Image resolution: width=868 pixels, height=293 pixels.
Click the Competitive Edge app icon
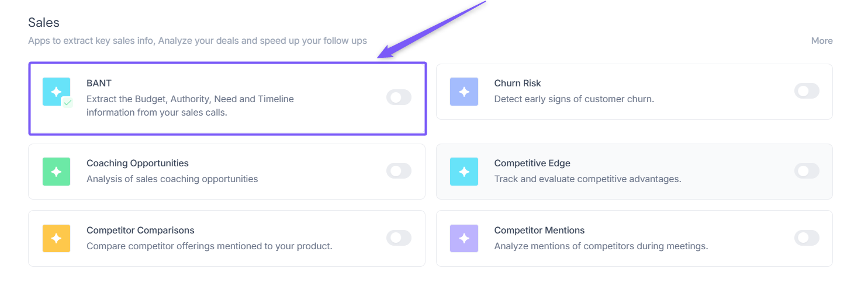(x=464, y=172)
